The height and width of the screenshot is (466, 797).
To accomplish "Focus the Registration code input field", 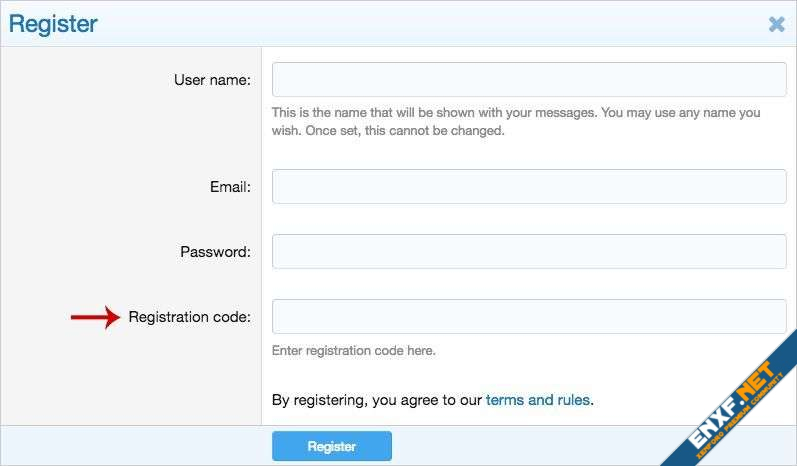I will pyautogui.click(x=529, y=317).
